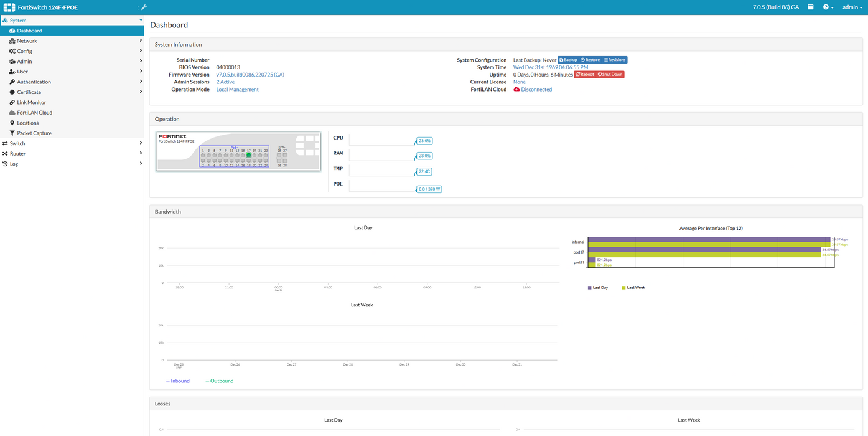This screenshot has width=868, height=436.
Task: Open the help question-mark menu
Action: pos(828,7)
